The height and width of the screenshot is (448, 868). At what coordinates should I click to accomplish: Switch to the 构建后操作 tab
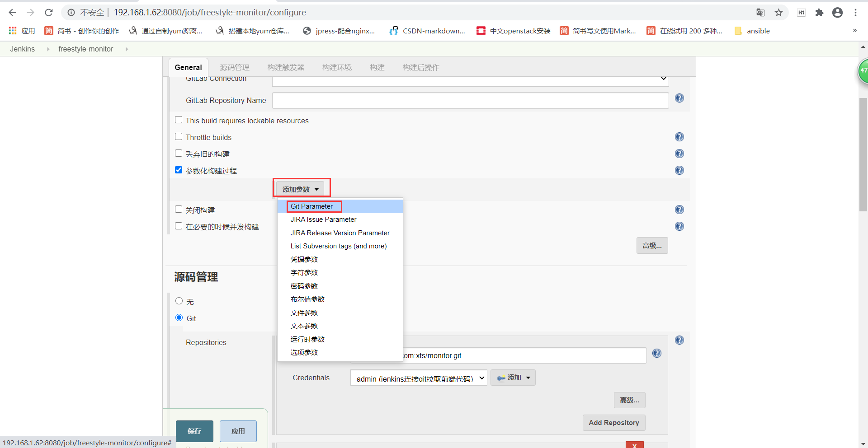[421, 67]
